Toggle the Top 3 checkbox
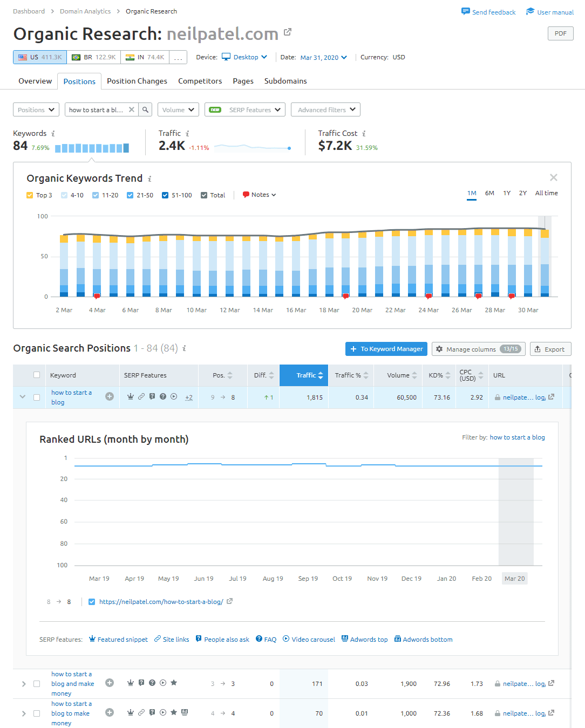 coord(30,195)
